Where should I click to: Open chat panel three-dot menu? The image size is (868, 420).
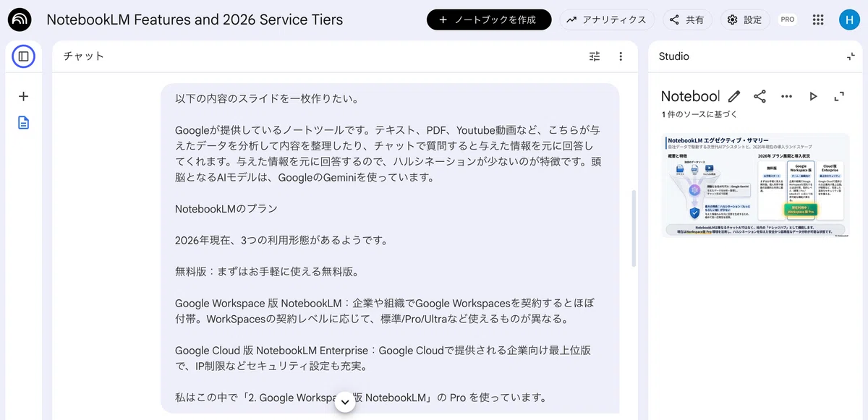point(621,56)
